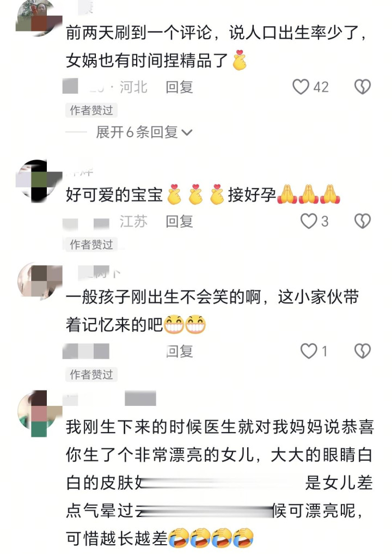Like the Jiangsu user's comment

point(309,221)
